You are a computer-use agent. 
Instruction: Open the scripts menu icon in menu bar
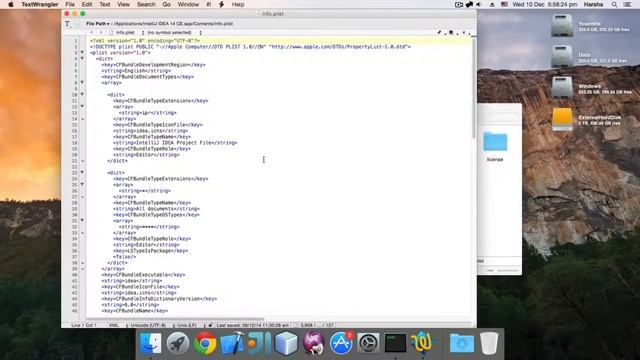coord(222,4)
